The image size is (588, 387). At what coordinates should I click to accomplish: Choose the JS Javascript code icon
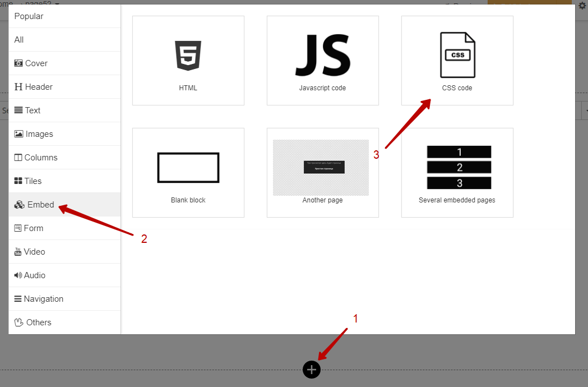323,56
